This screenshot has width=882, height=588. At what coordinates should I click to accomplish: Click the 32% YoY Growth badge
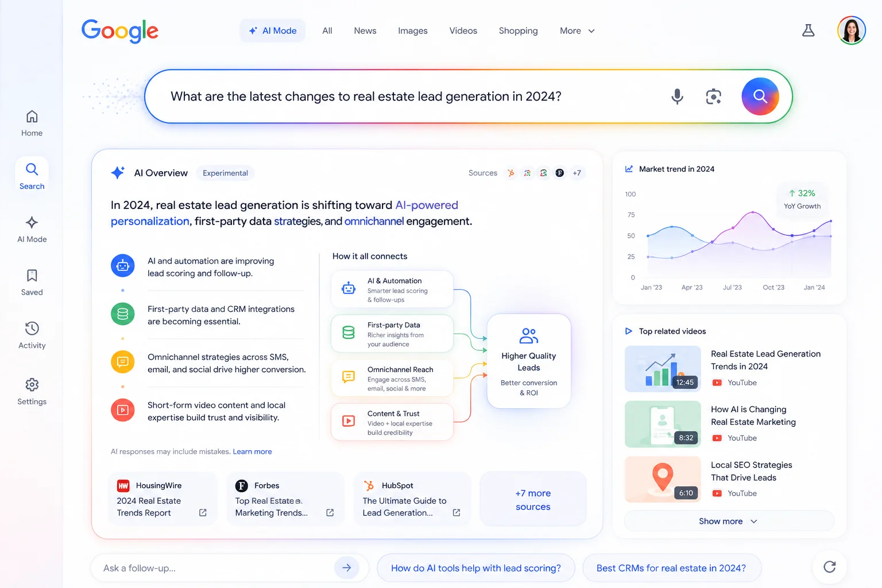pyautogui.click(x=802, y=199)
